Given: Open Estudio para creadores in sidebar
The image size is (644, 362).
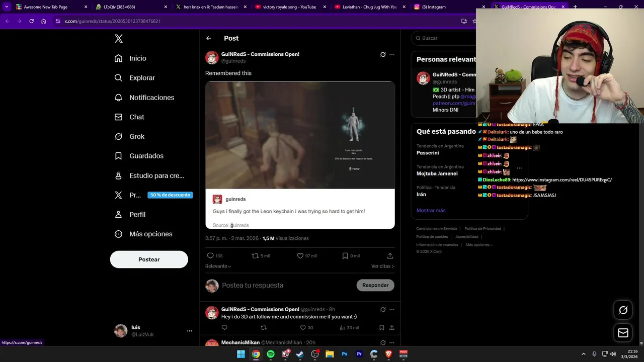Looking at the screenshot, I should point(149,175).
